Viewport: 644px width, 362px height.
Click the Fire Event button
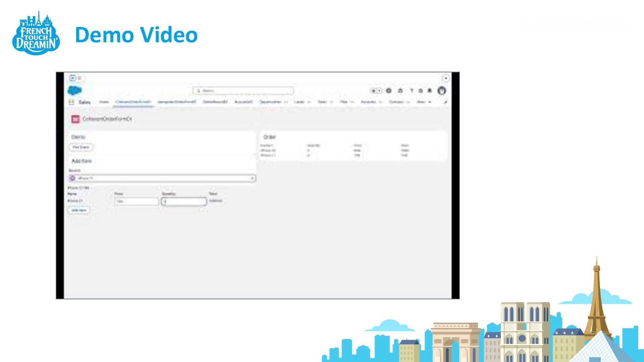81,147
